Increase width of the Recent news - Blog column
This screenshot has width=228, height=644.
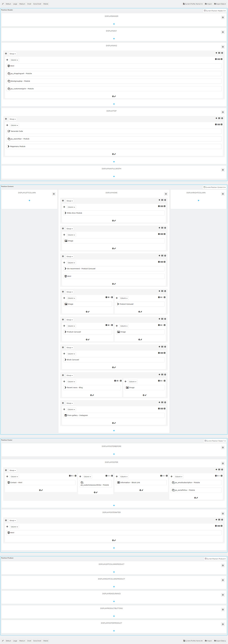click(121, 381)
